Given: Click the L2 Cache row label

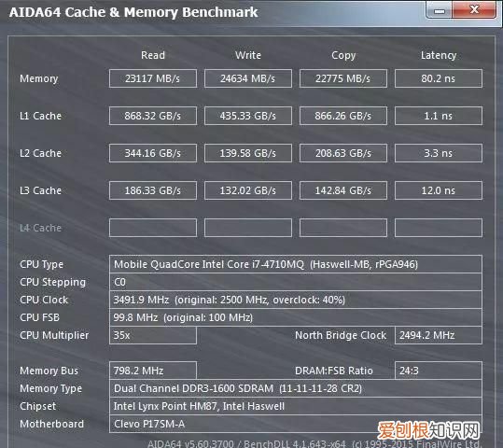Looking at the screenshot, I should tap(40, 153).
